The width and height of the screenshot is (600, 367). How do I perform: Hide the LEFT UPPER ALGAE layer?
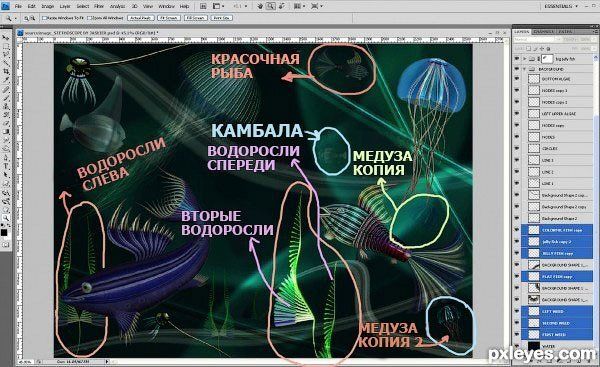(x=517, y=114)
